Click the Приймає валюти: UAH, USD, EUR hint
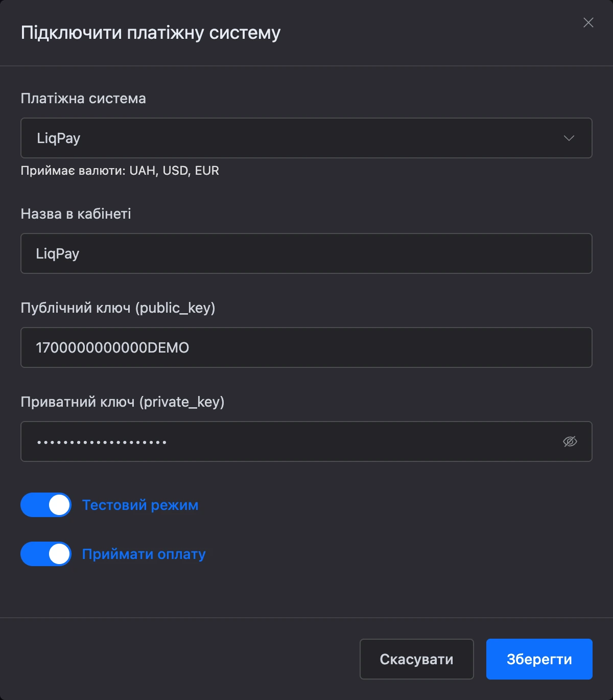Viewport: 613px width, 700px height. coord(120,170)
